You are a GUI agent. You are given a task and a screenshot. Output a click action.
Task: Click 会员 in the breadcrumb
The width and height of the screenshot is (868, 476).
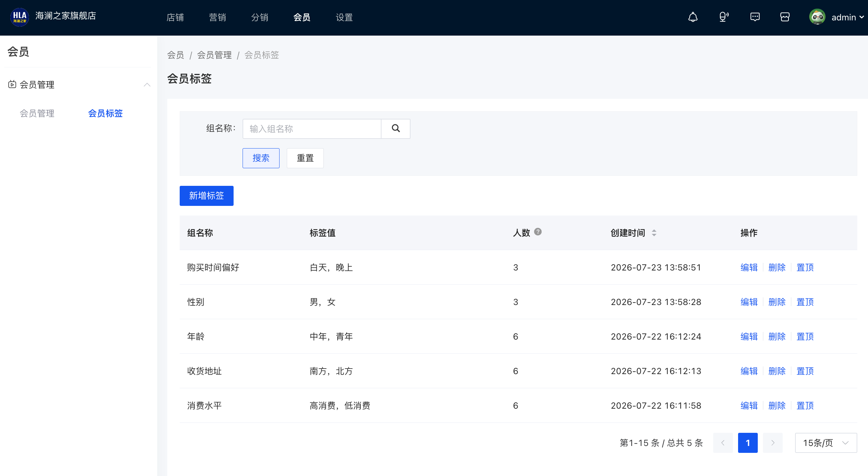coord(176,55)
